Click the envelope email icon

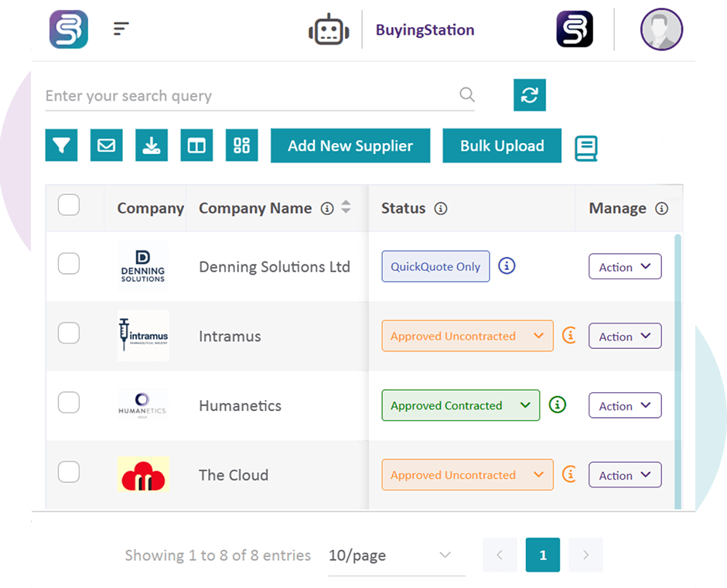click(107, 145)
